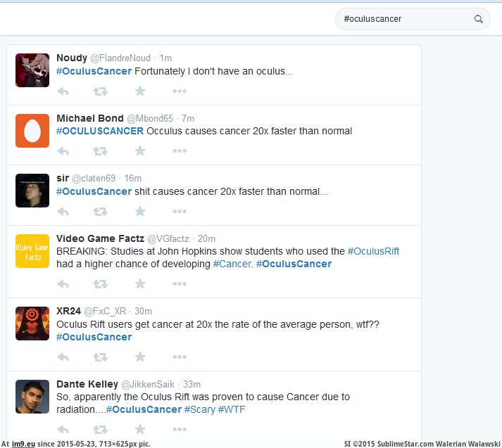Retweet XR24's tweet
The height and width of the screenshot is (448, 502).
tap(100, 357)
